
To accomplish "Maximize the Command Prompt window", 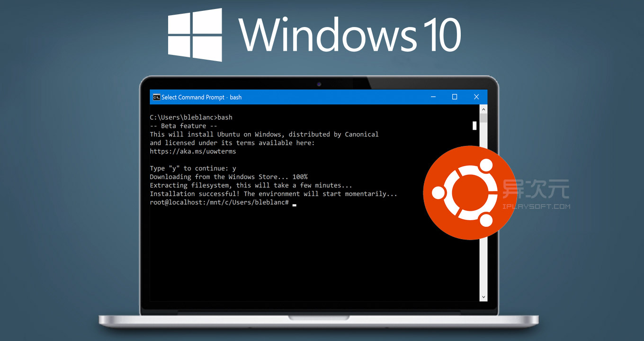I will point(455,97).
